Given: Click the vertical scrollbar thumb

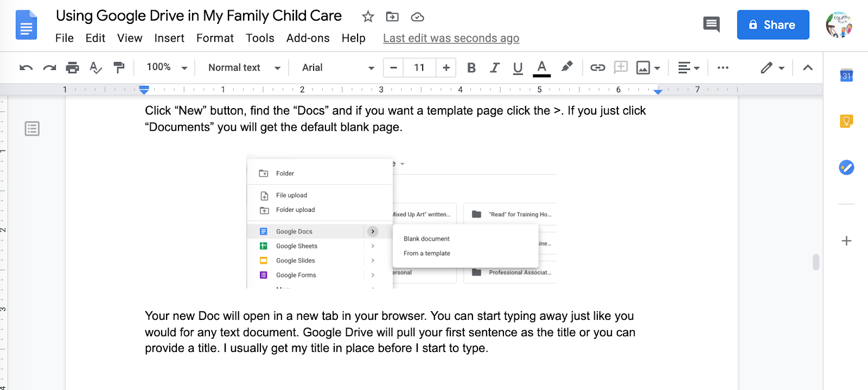Looking at the screenshot, I should point(816,262).
